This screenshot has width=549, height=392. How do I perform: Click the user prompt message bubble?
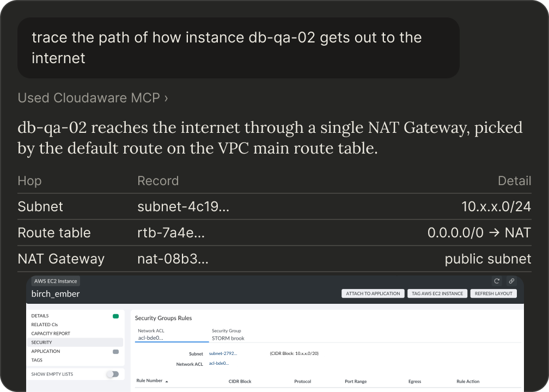[239, 48]
